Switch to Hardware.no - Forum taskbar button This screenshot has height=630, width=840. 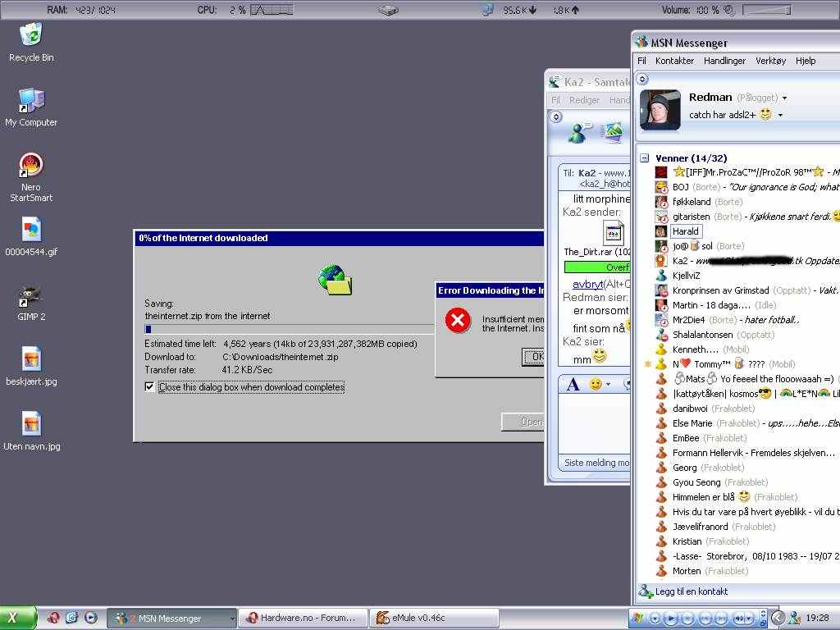click(x=304, y=619)
